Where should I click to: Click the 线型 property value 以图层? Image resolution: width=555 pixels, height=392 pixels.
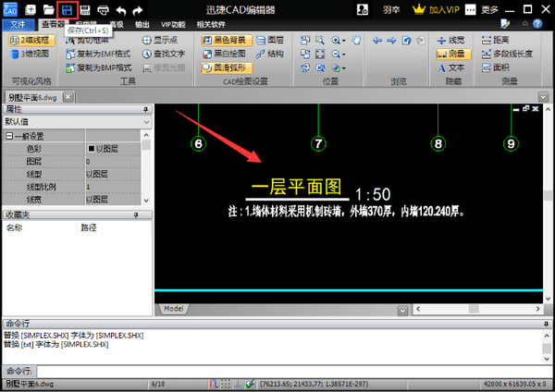[x=113, y=175]
